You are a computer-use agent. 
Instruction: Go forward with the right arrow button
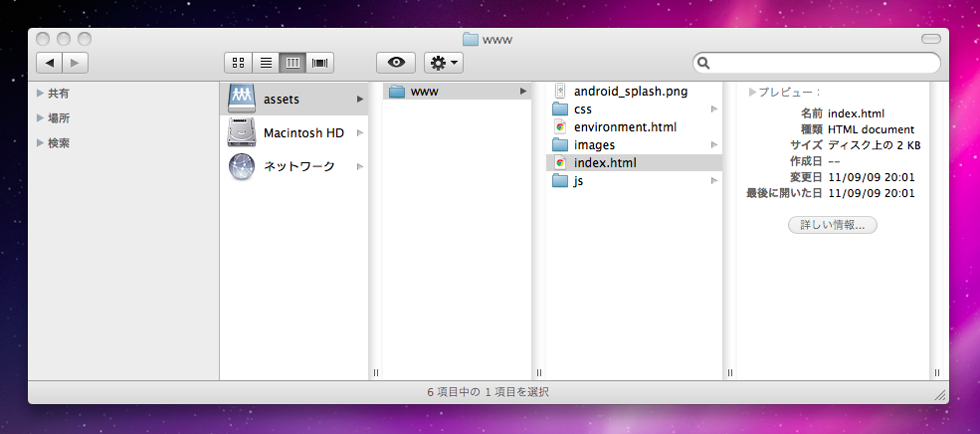(x=76, y=63)
